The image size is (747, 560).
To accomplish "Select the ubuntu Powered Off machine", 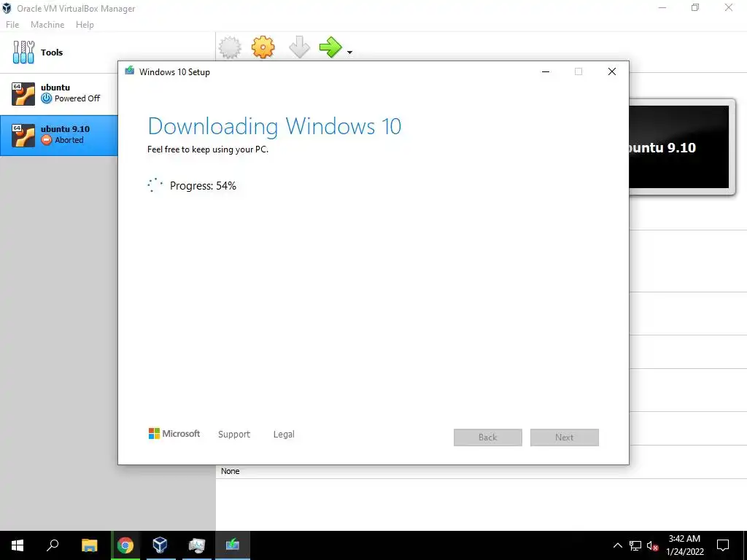I will pyautogui.click(x=59, y=93).
